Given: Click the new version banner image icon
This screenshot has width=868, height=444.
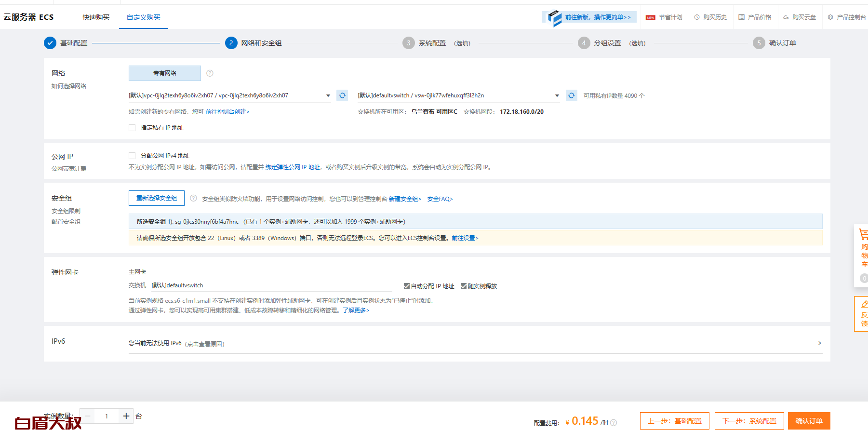Looking at the screenshot, I should click(x=554, y=18).
